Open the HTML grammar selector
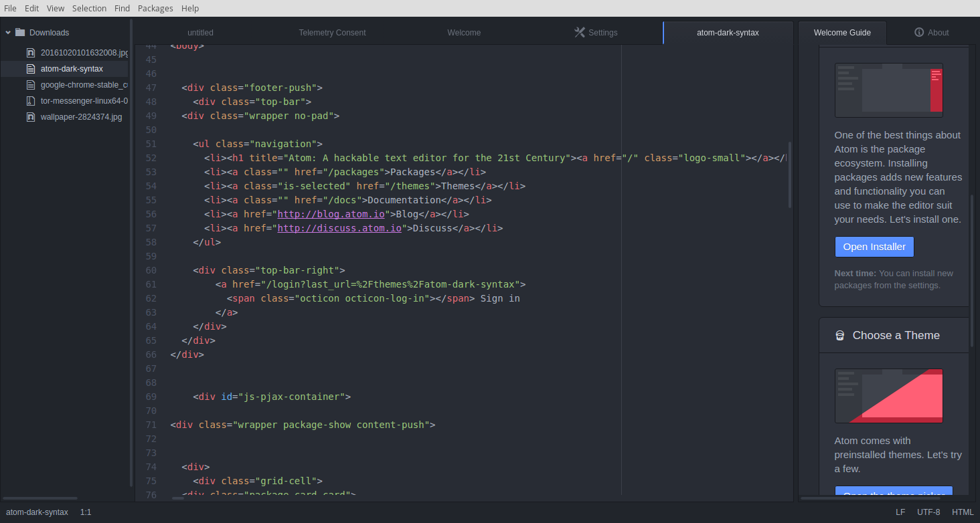This screenshot has width=980, height=523. click(x=963, y=512)
